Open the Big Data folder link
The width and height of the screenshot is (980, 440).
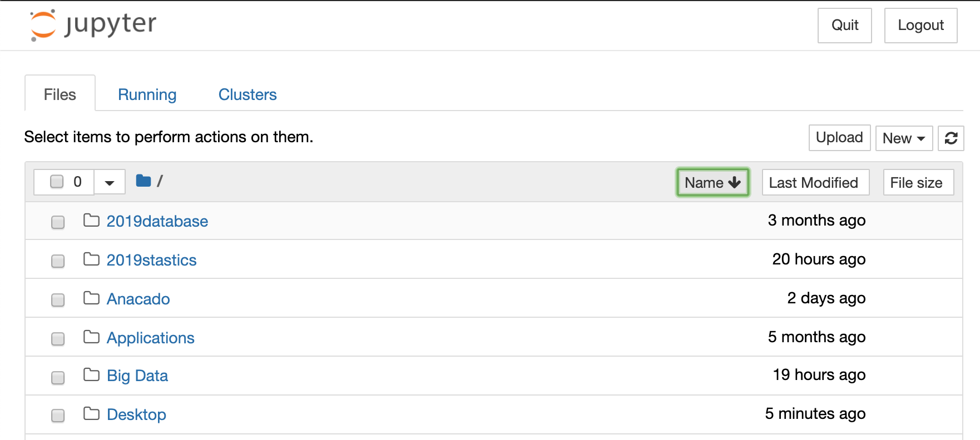(x=137, y=376)
